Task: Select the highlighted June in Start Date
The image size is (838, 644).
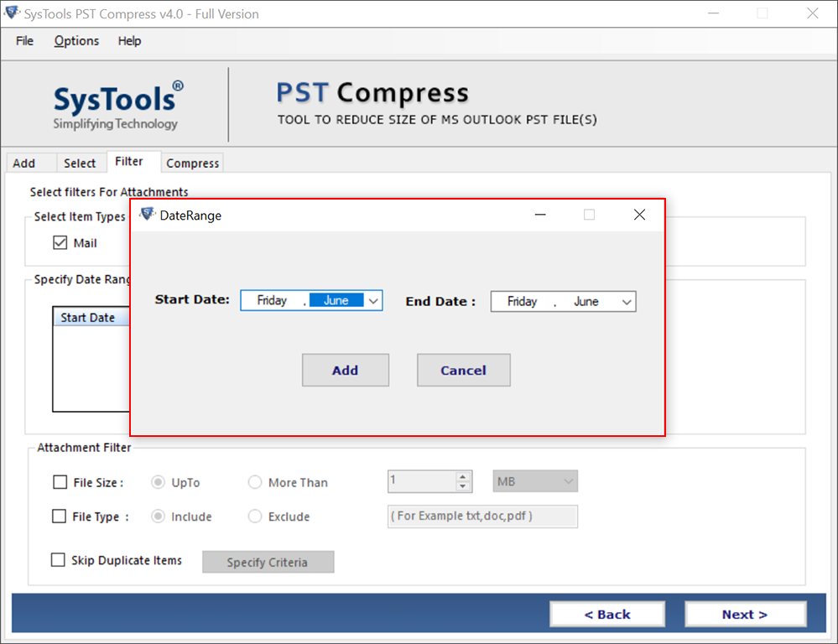Action: pyautogui.click(x=336, y=300)
